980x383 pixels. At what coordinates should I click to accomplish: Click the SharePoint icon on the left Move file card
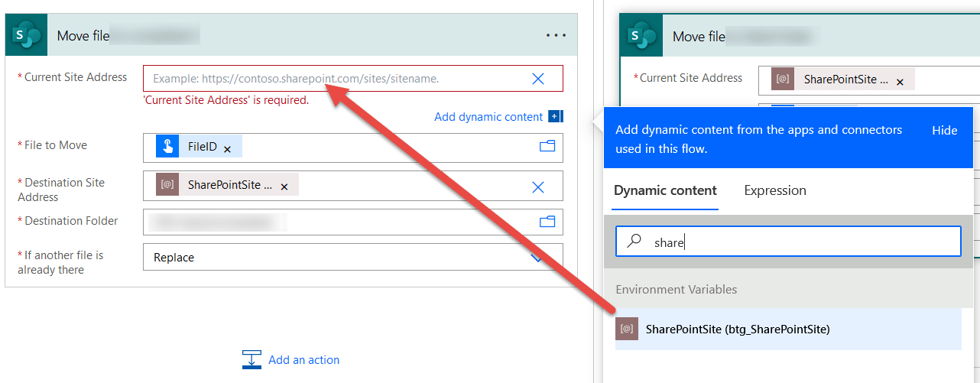click(27, 35)
